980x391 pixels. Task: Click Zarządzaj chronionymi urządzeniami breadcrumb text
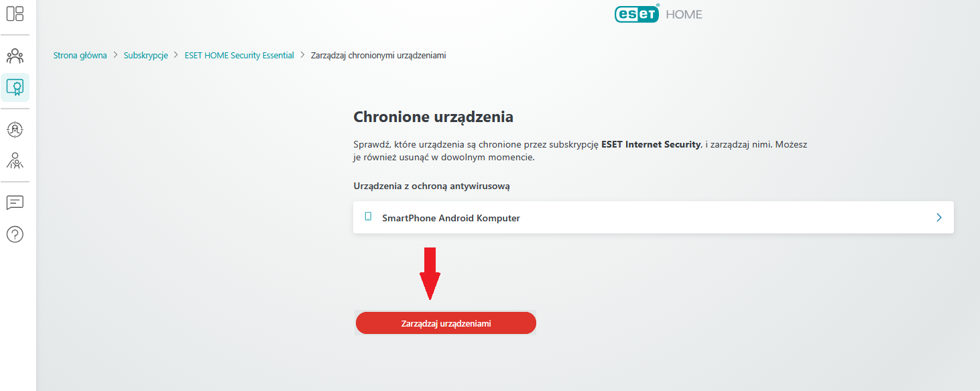click(378, 56)
